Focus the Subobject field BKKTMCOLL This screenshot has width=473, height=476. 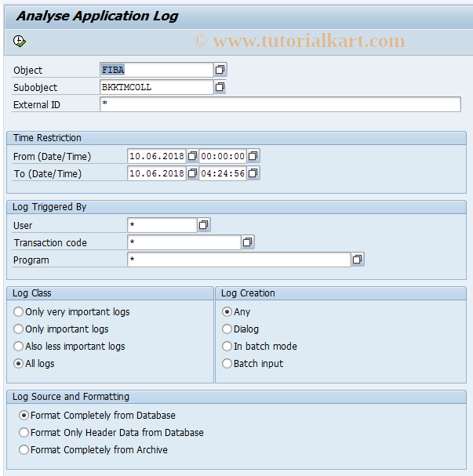(x=156, y=87)
